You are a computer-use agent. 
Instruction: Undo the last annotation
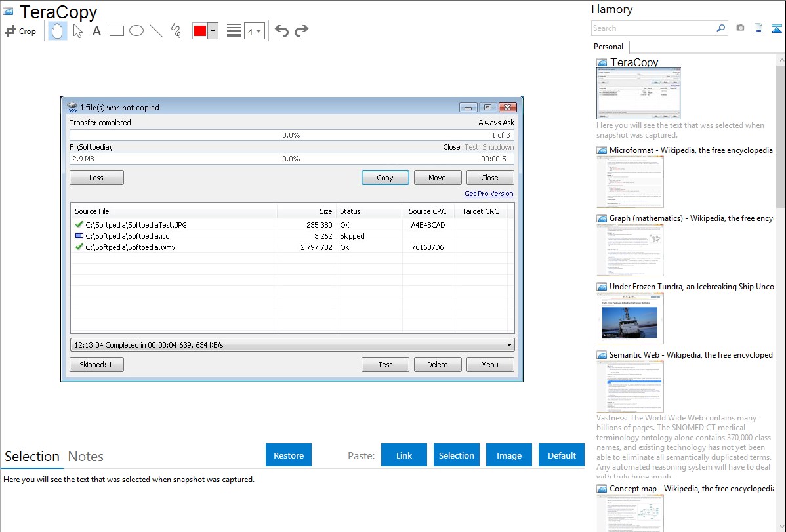(x=281, y=31)
